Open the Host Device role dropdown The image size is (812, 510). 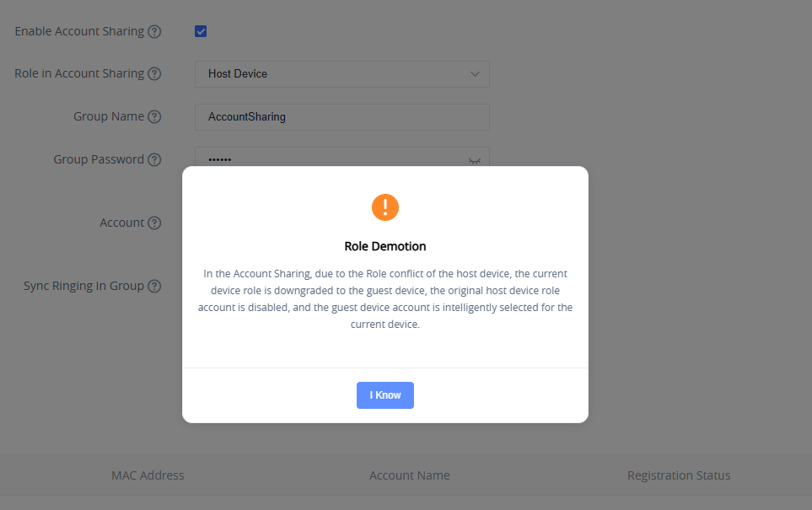pyautogui.click(x=341, y=74)
